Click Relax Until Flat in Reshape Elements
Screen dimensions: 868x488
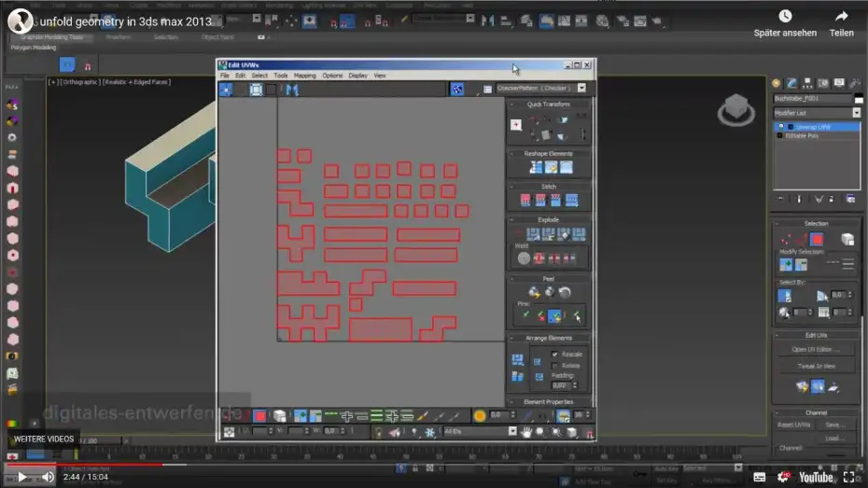[x=552, y=167]
